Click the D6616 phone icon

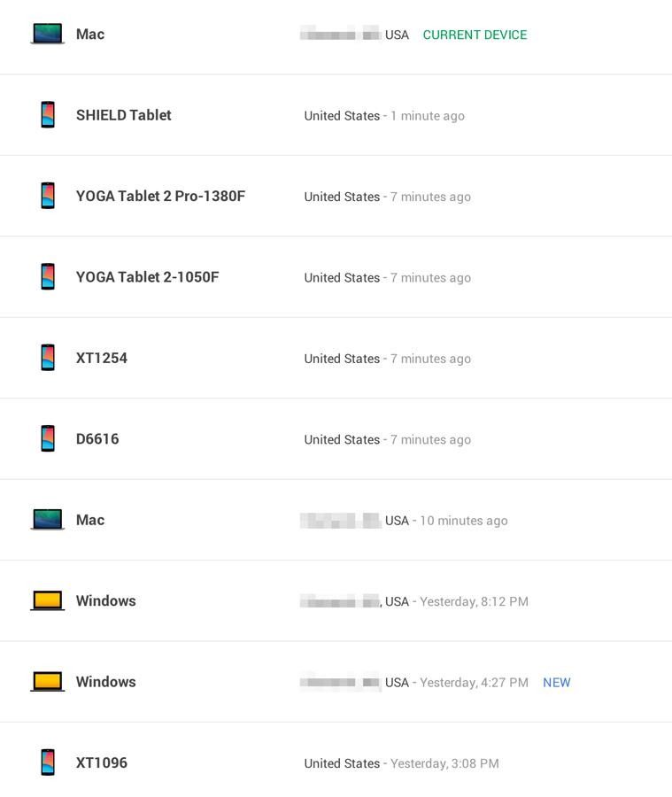point(48,438)
